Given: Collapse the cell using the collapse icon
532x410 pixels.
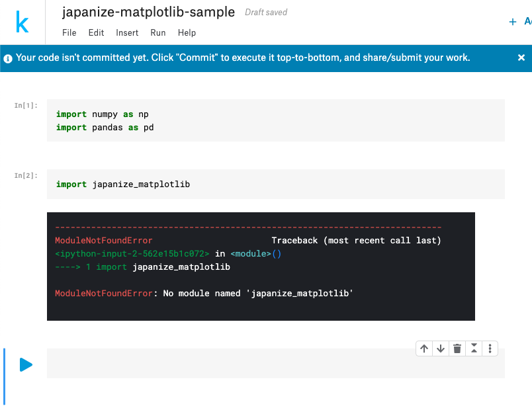Looking at the screenshot, I should pyautogui.click(x=473, y=348).
